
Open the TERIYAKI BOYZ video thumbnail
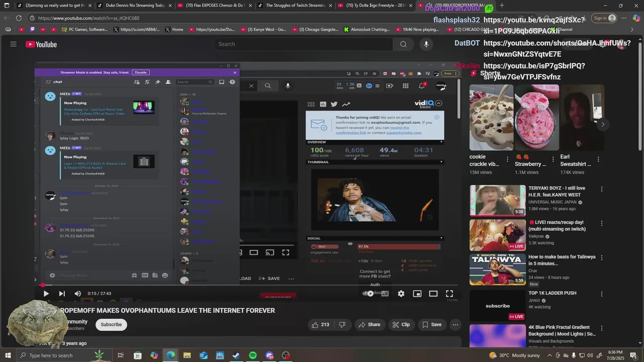coord(498,201)
